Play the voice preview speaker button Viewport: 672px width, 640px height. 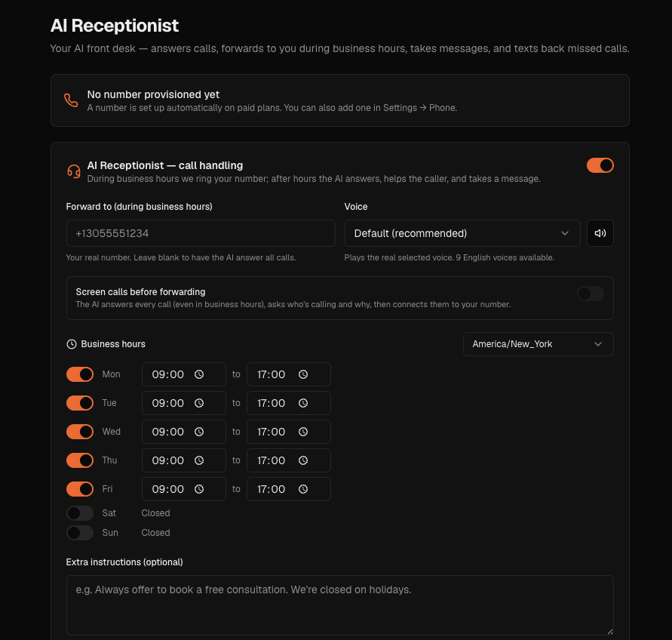tap(600, 233)
